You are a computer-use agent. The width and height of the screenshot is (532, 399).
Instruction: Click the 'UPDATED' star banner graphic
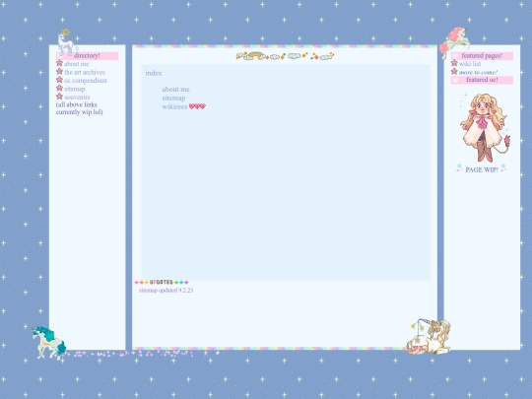pyautogui.click(x=162, y=283)
